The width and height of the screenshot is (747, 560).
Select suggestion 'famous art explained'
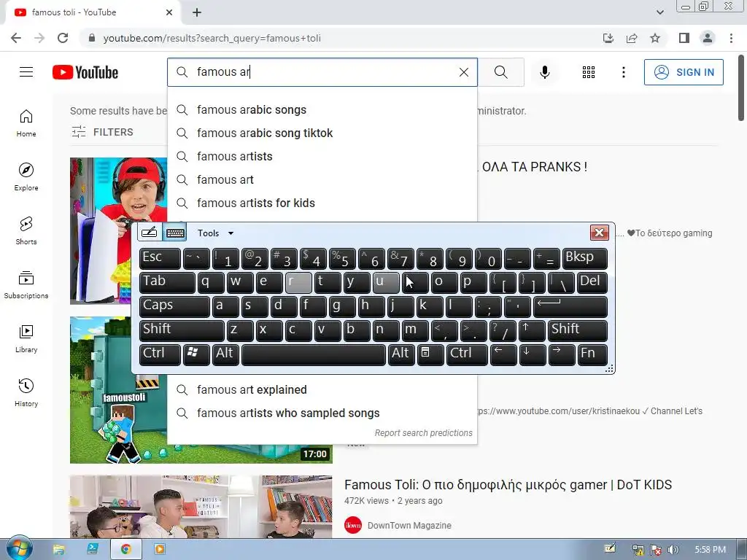(322, 390)
